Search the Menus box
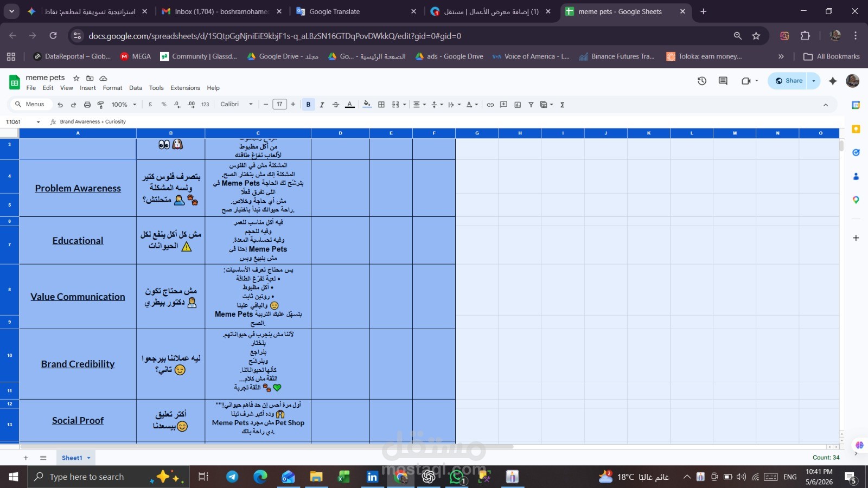 pos(31,105)
